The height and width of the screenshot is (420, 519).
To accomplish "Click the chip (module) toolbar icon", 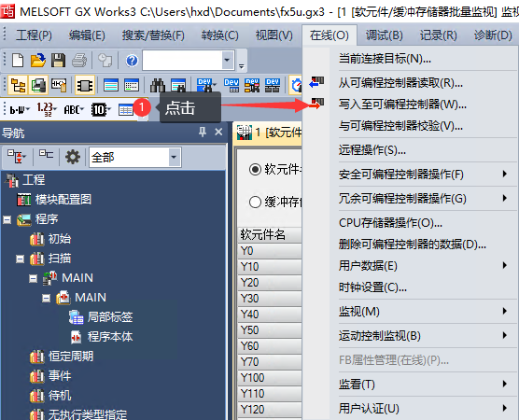I will tap(85, 85).
